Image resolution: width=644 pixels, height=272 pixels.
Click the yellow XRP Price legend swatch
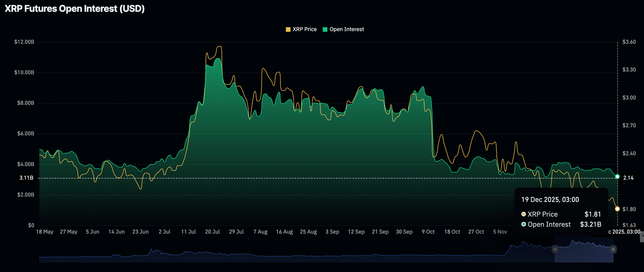(288, 29)
